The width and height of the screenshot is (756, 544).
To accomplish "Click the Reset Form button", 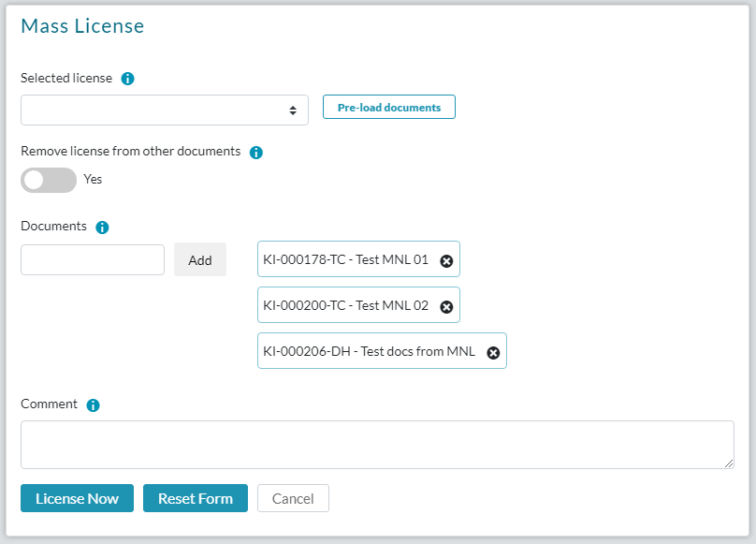I will [x=196, y=498].
